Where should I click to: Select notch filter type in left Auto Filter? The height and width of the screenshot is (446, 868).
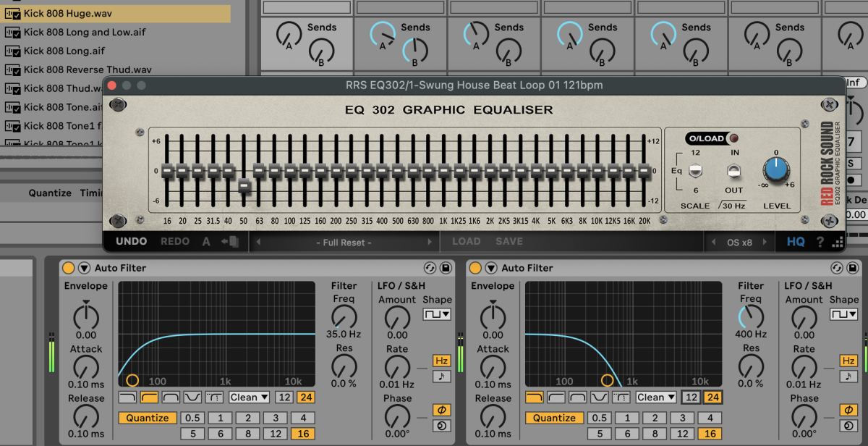pos(193,397)
